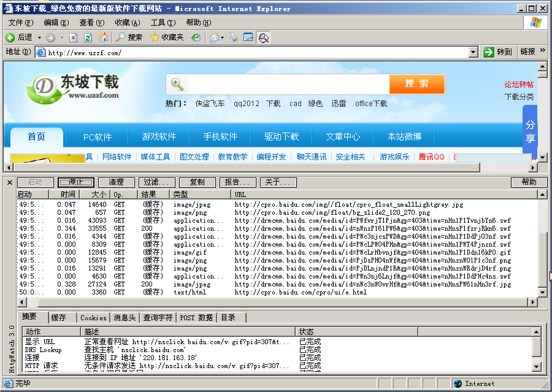552x392 pixels.
Task: Open the address bar dropdown list
Action: coord(473,53)
